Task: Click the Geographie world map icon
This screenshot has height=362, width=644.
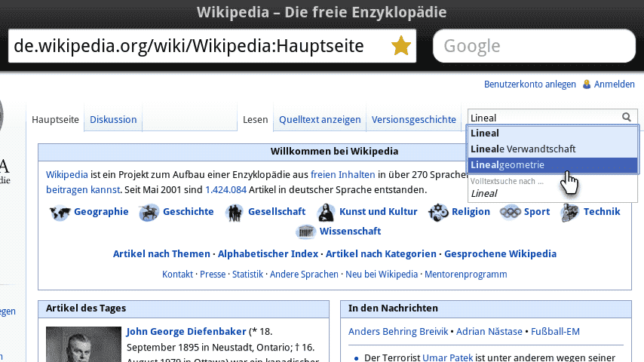Action: point(60,213)
